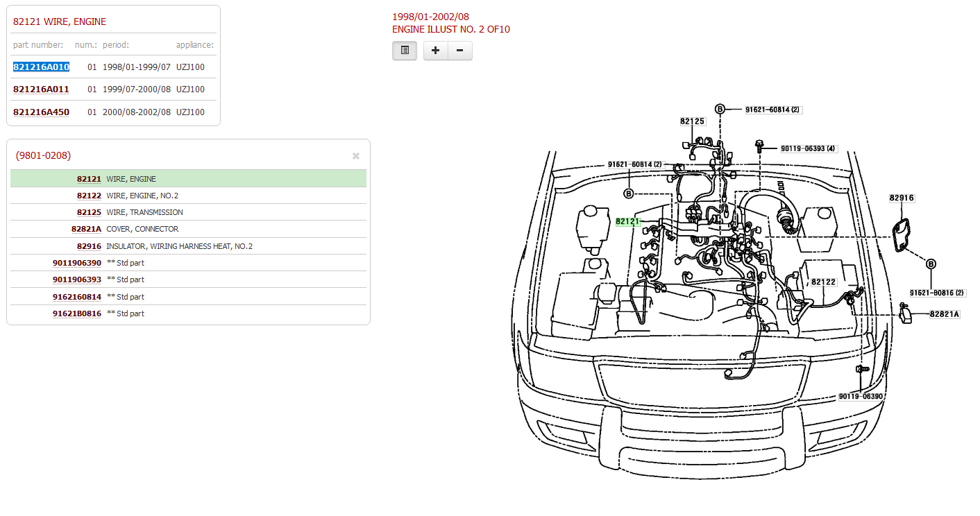Open part number 821216A011
The width and height of the screenshot is (980, 516).
coord(41,89)
